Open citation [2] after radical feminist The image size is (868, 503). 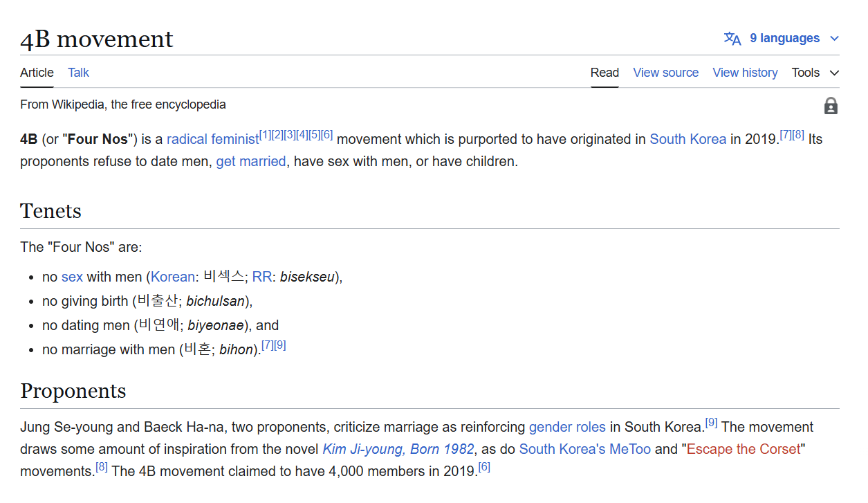pyautogui.click(x=277, y=135)
